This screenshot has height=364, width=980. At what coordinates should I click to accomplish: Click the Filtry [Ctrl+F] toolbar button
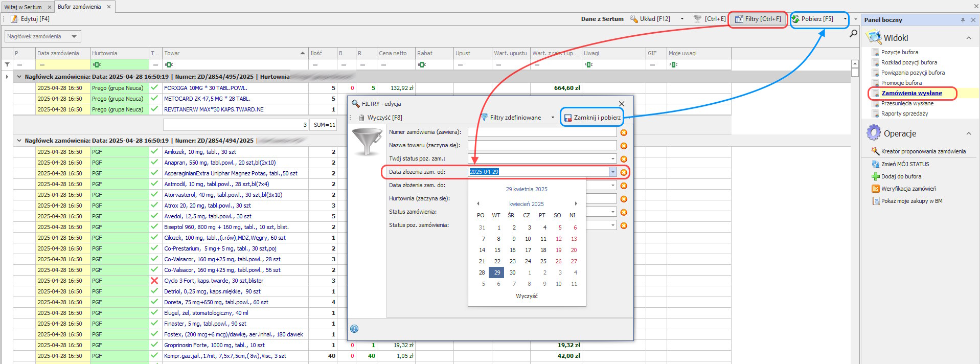pyautogui.click(x=758, y=19)
